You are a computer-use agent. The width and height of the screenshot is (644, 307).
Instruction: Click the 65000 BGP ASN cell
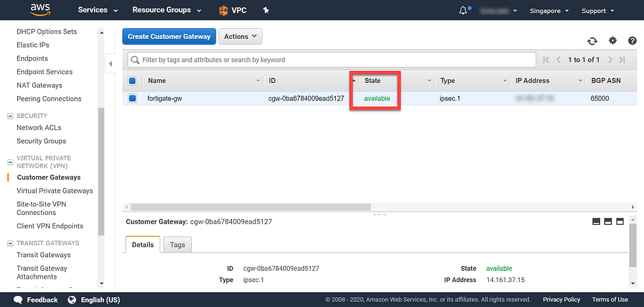pyautogui.click(x=599, y=99)
